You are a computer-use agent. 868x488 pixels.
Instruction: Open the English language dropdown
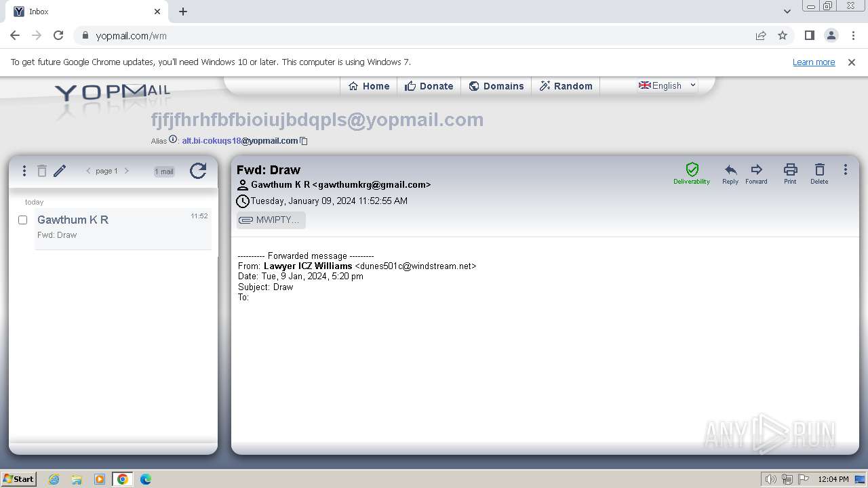[667, 85]
